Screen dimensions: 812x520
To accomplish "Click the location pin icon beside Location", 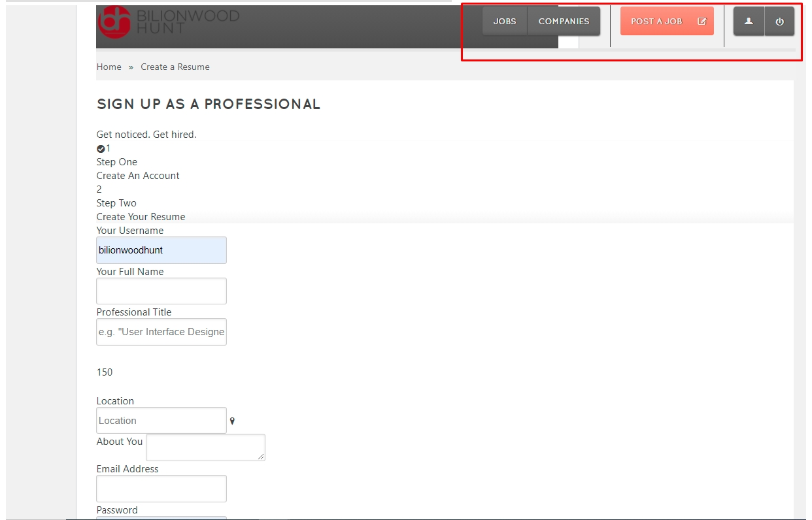I will pos(232,421).
